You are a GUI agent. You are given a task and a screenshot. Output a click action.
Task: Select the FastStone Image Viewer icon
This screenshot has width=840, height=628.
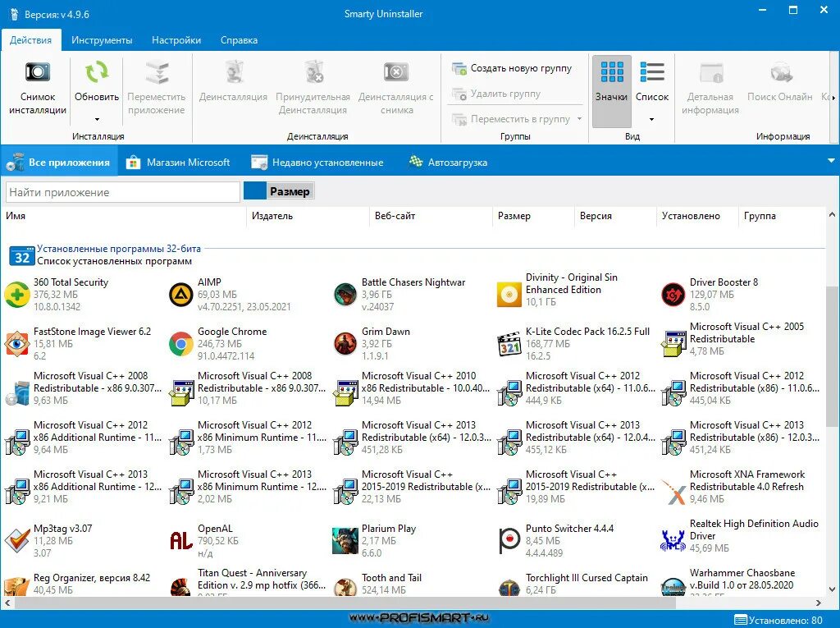[x=17, y=344]
